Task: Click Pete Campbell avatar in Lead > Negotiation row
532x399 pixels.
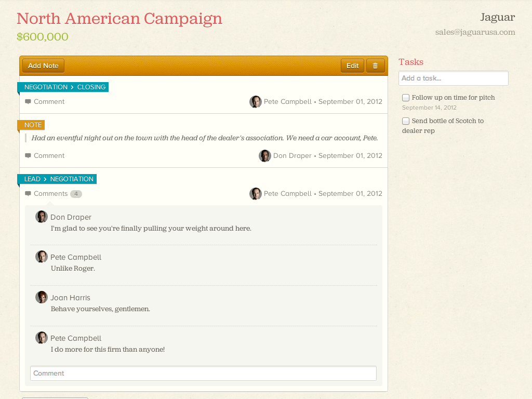Action: pos(256,194)
